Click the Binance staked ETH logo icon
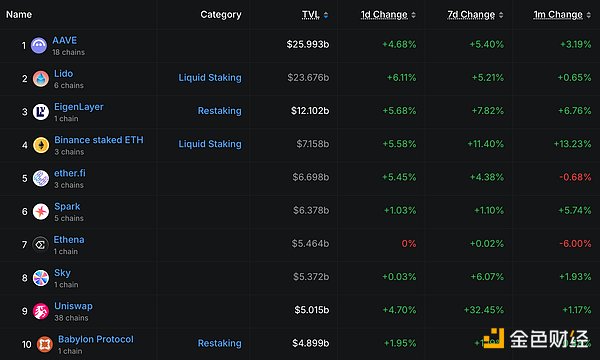Image resolution: width=600 pixels, height=360 pixels. [41, 145]
